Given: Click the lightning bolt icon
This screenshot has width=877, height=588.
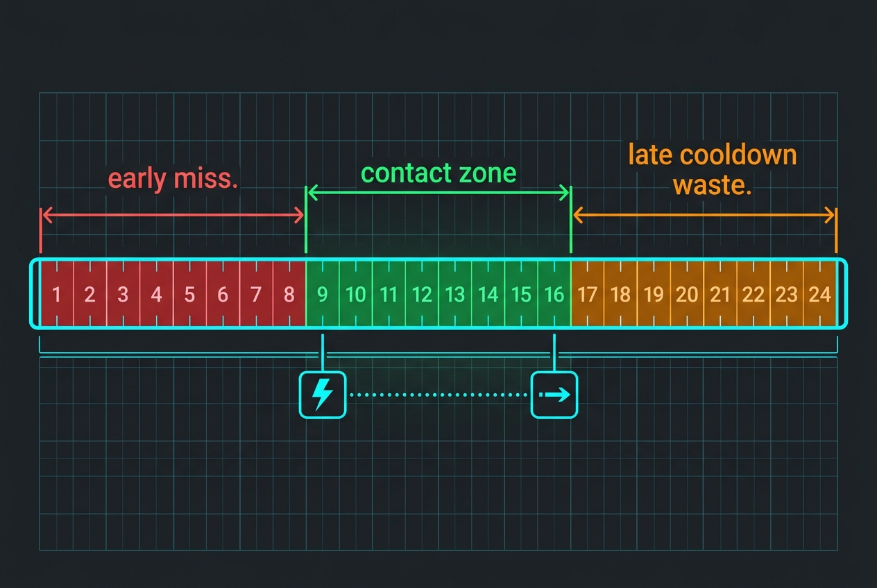Looking at the screenshot, I should (x=322, y=395).
